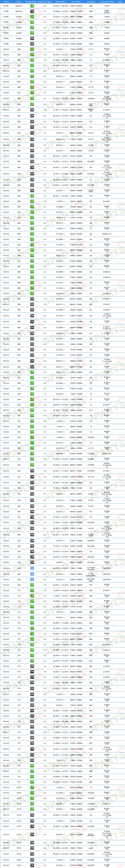Click the D82PHEV engine code cell
This screenshot has height=868, width=125.
(107, 568)
